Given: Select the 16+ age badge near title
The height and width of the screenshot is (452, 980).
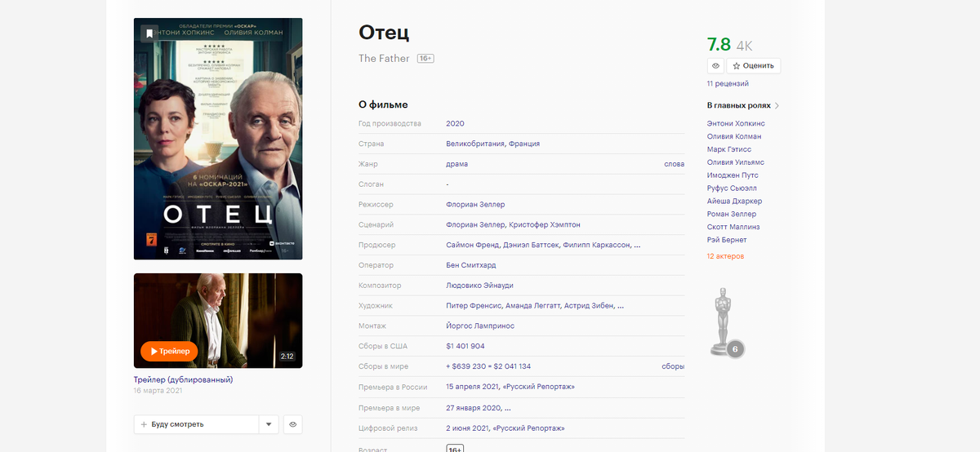Looking at the screenshot, I should tap(425, 59).
